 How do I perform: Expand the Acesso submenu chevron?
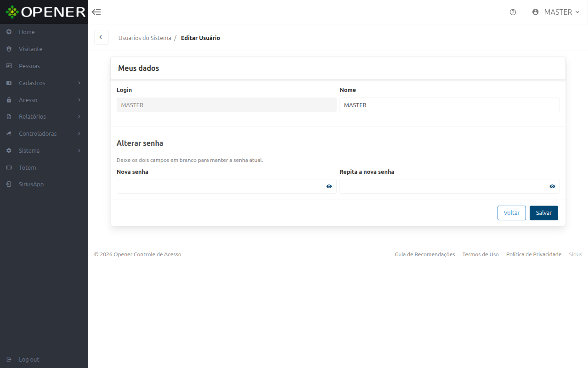click(79, 100)
